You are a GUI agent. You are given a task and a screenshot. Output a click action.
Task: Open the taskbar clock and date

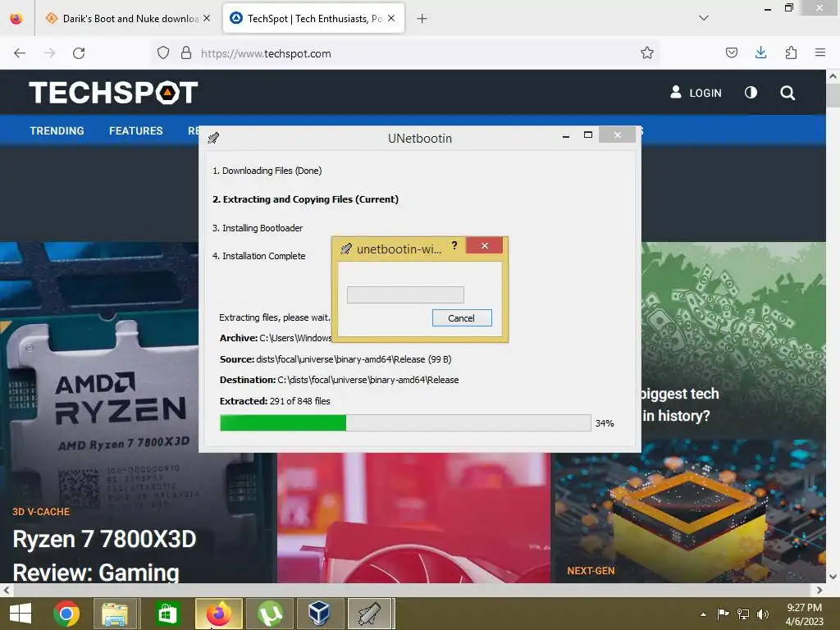point(804,614)
